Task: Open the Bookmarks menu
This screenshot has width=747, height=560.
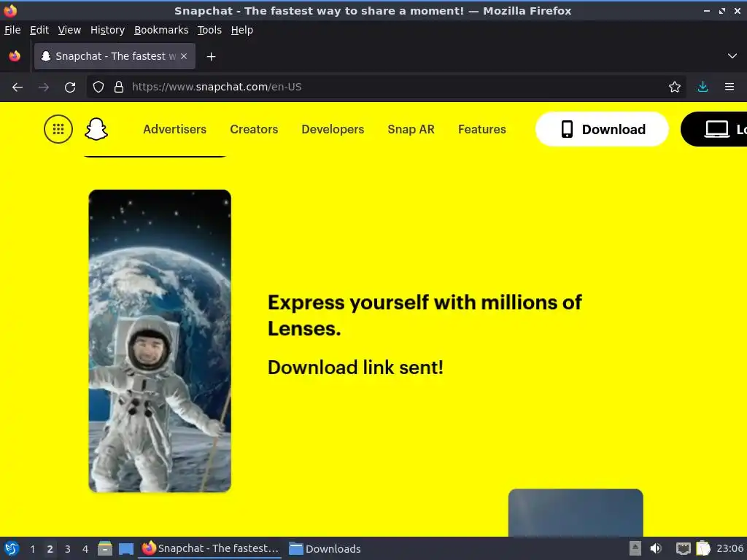Action: coord(161,30)
